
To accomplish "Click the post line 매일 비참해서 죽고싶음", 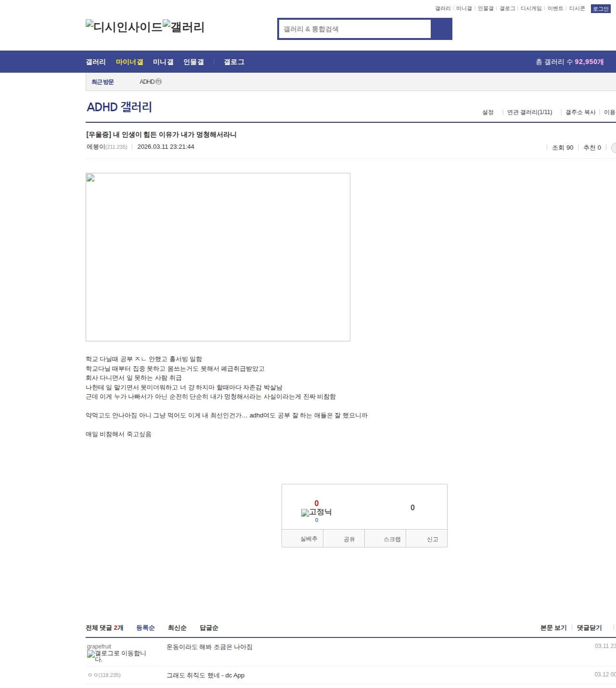I will pos(118,434).
